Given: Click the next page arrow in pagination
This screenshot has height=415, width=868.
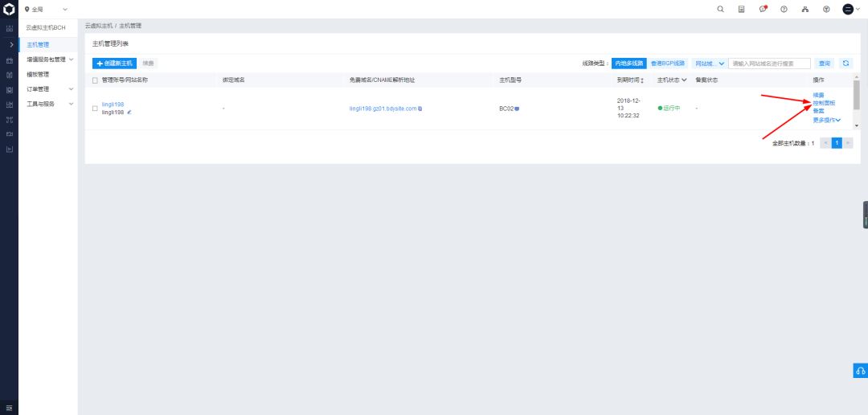Looking at the screenshot, I should [849, 143].
